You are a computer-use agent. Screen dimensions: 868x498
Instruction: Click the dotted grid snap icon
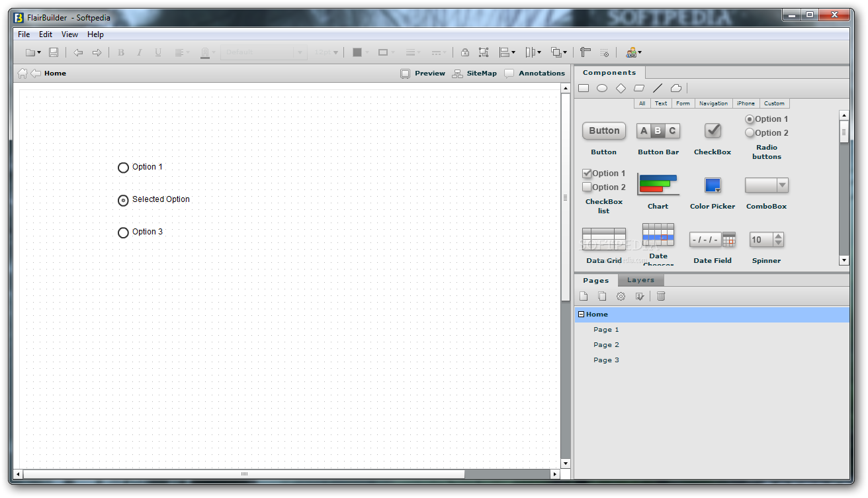604,52
